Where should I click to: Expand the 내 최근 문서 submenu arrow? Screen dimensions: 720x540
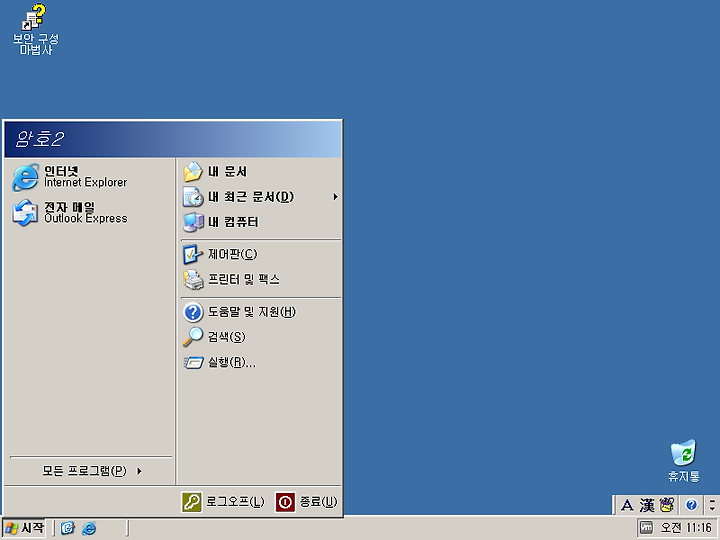click(x=336, y=197)
